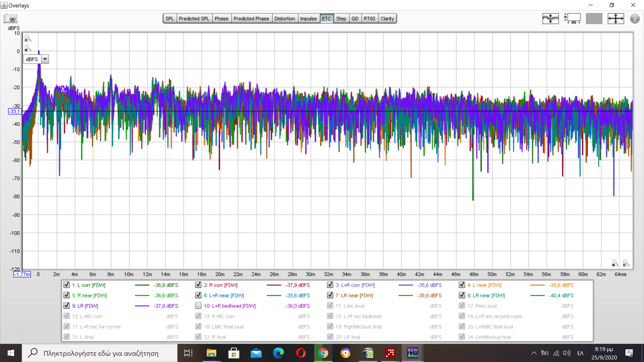Uncheck trace 3: L+R corr [FDW]
644x362 pixels.
[330, 285]
